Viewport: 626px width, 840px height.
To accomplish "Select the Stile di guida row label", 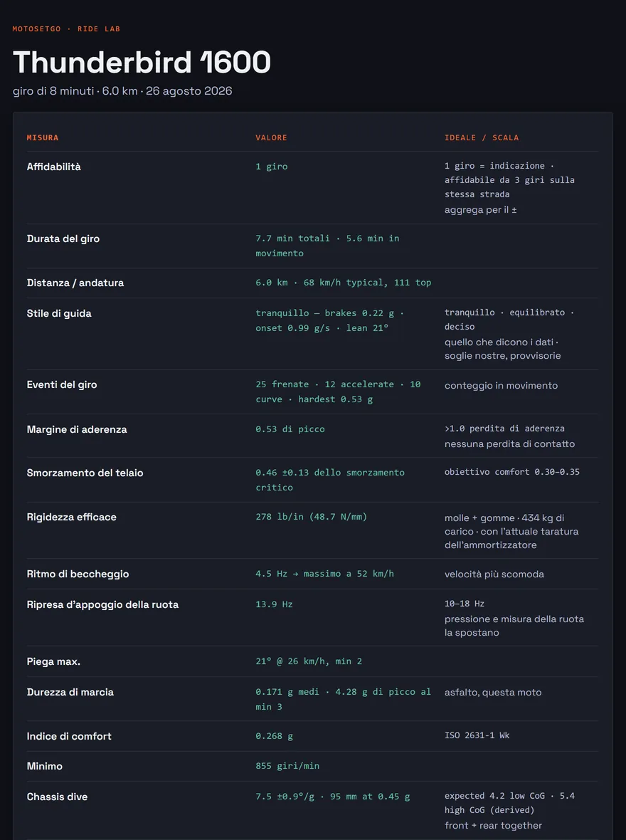I will (59, 313).
